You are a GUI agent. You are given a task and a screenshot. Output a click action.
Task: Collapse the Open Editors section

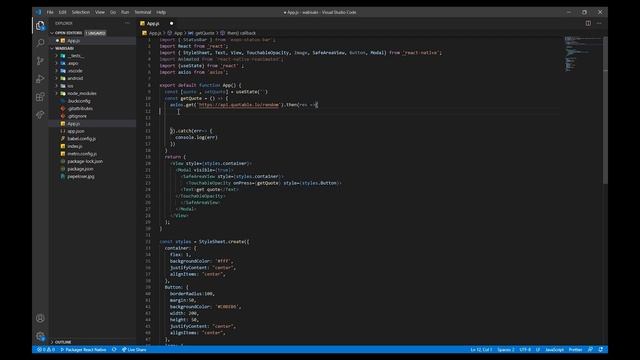coord(52,33)
